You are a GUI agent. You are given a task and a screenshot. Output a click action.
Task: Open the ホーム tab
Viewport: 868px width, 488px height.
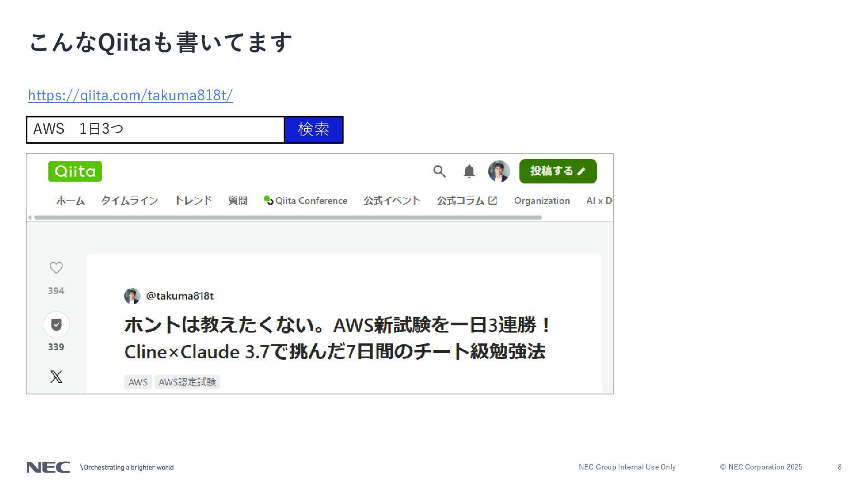[x=71, y=201]
